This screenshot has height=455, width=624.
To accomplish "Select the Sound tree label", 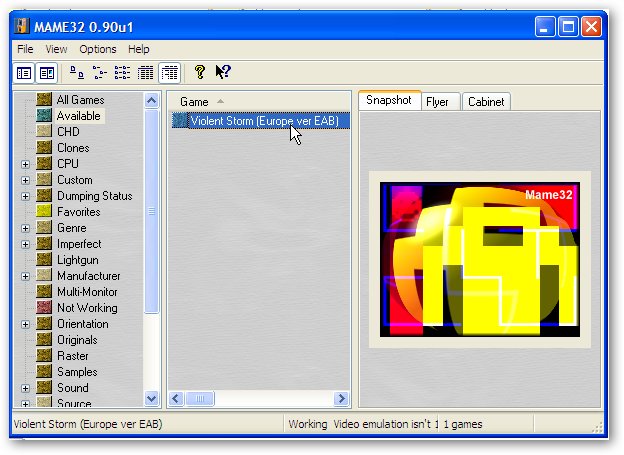I will [x=73, y=388].
